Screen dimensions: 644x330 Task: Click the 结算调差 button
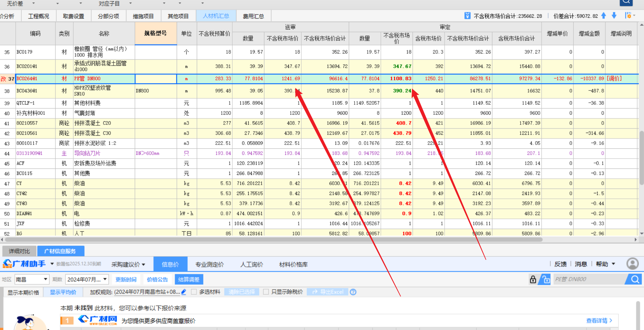189,279
